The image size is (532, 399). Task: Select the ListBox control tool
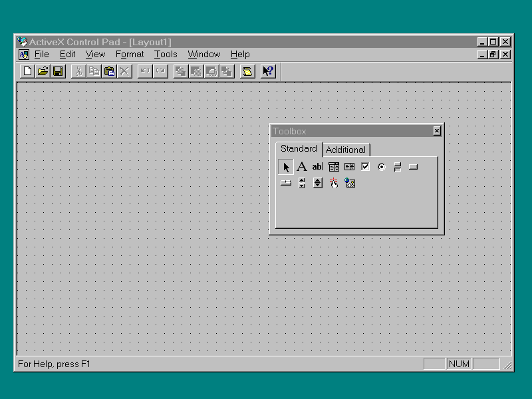click(349, 167)
